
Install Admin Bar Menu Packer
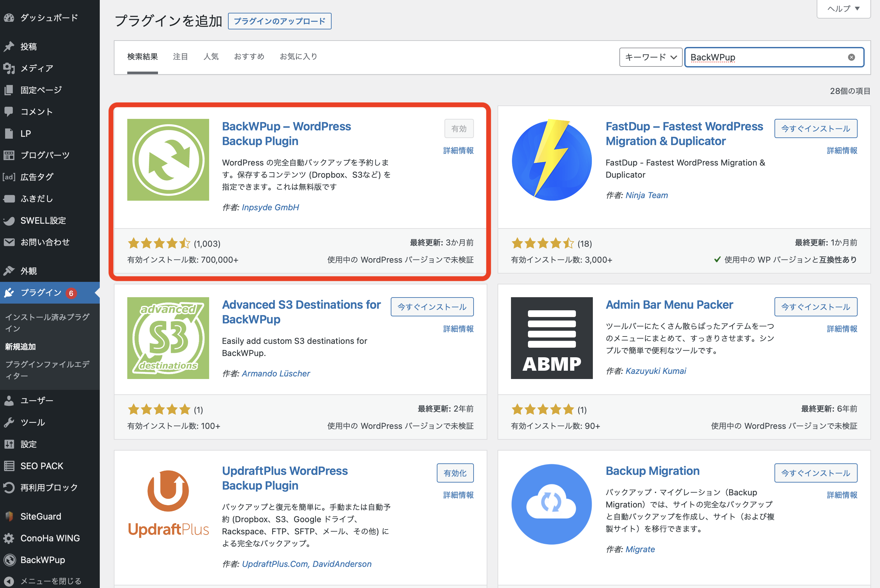click(x=816, y=307)
